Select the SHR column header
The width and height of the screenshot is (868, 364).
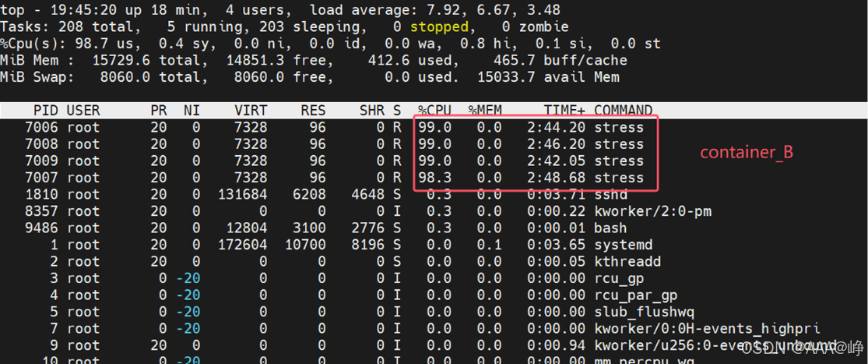click(x=372, y=110)
